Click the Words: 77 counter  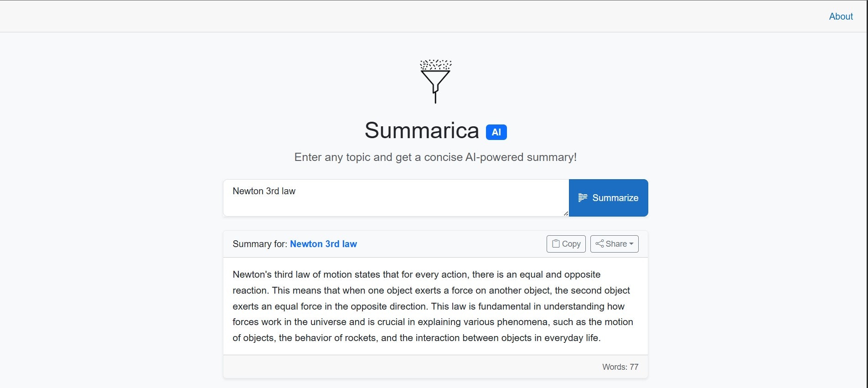pos(620,367)
